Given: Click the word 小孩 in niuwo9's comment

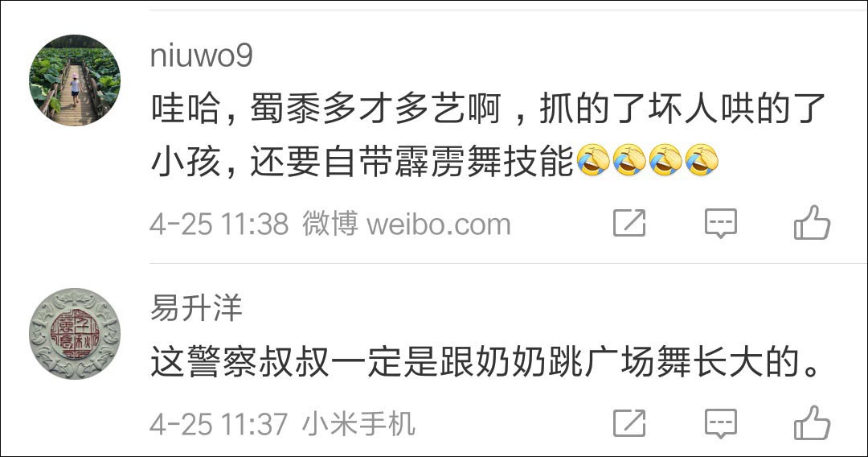Looking at the screenshot, I should pyautogui.click(x=186, y=161).
